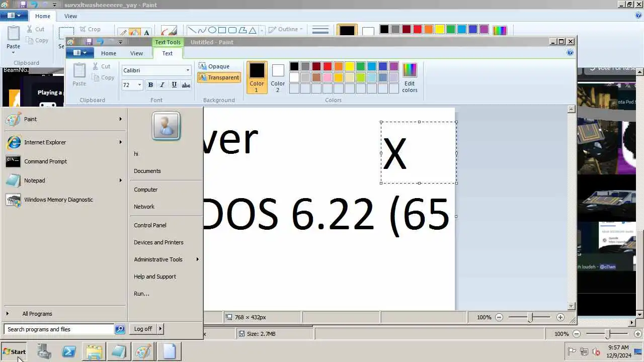
Task: Open the shutdown options arrow beside Log off
Action: tap(160, 329)
